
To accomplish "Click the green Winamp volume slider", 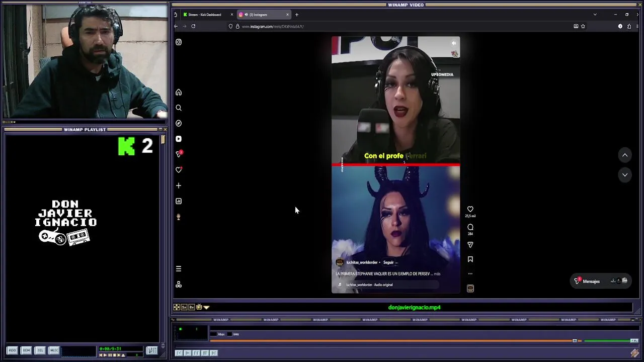I will click(x=611, y=341).
